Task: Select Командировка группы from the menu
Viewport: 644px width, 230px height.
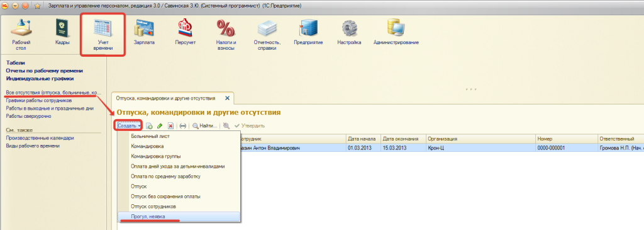Action: click(178, 156)
